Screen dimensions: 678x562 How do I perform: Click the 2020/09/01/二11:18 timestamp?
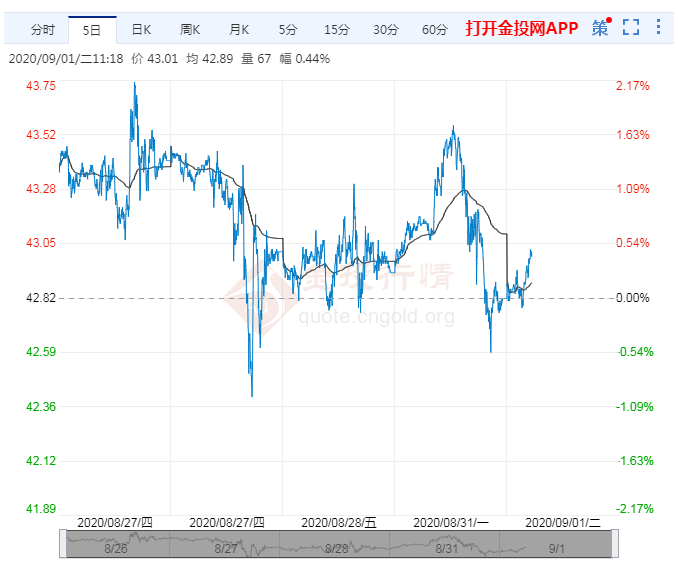tap(66, 59)
